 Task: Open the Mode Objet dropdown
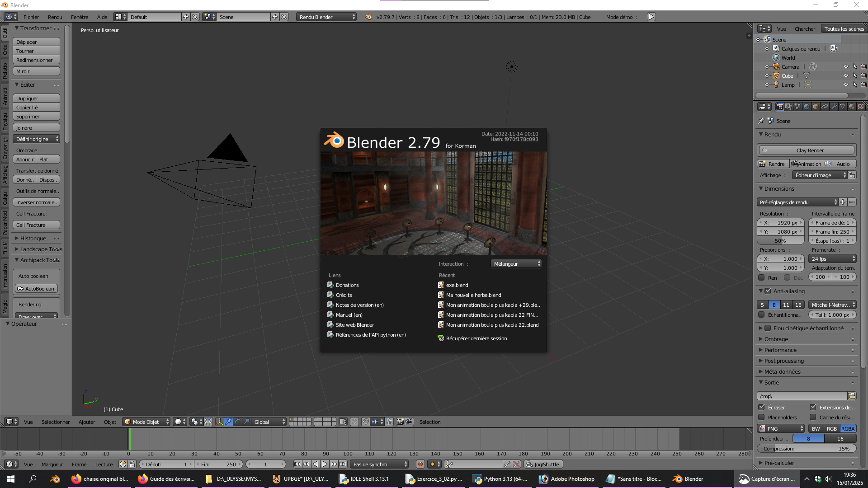pos(146,422)
